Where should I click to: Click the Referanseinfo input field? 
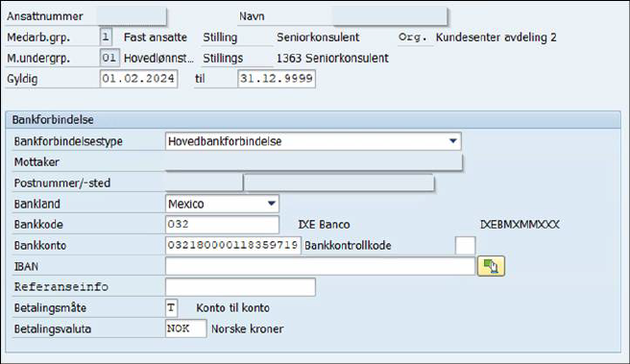240,287
